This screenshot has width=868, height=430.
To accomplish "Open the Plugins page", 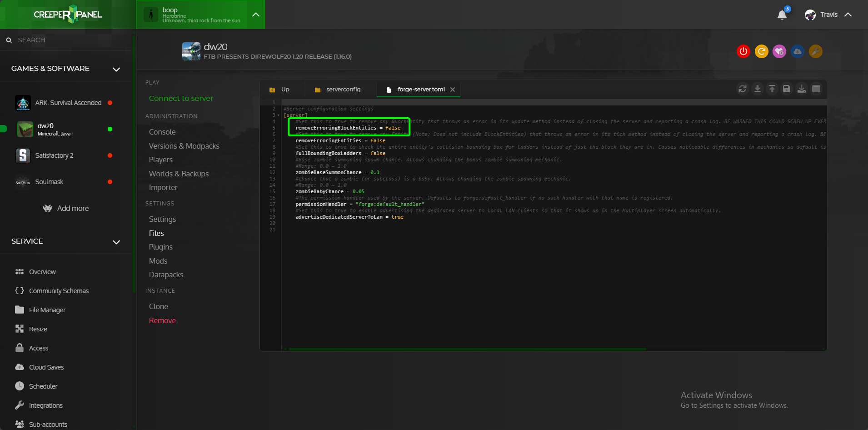I will pyautogui.click(x=161, y=247).
